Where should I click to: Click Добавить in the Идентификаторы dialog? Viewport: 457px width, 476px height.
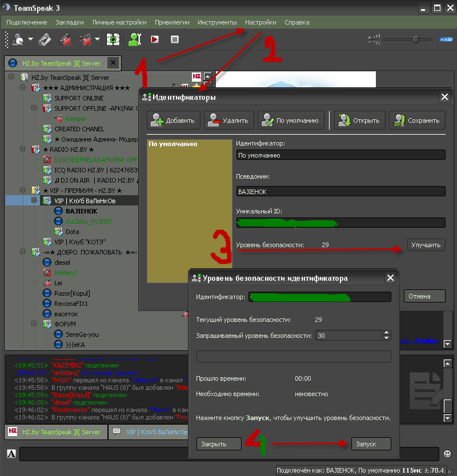click(174, 120)
